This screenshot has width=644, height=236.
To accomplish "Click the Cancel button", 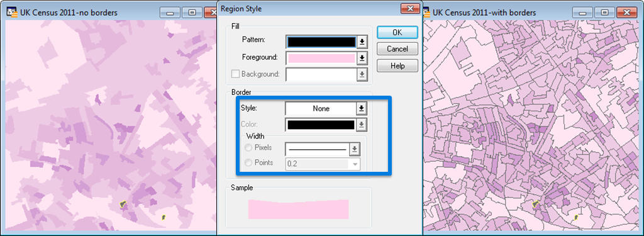I will coord(397,49).
